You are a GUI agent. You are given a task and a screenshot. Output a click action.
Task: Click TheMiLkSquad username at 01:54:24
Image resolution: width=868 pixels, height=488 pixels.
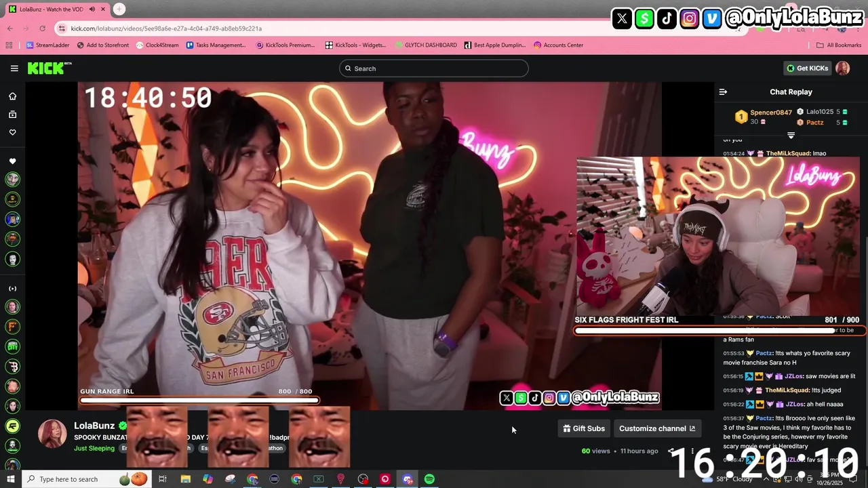click(788, 154)
